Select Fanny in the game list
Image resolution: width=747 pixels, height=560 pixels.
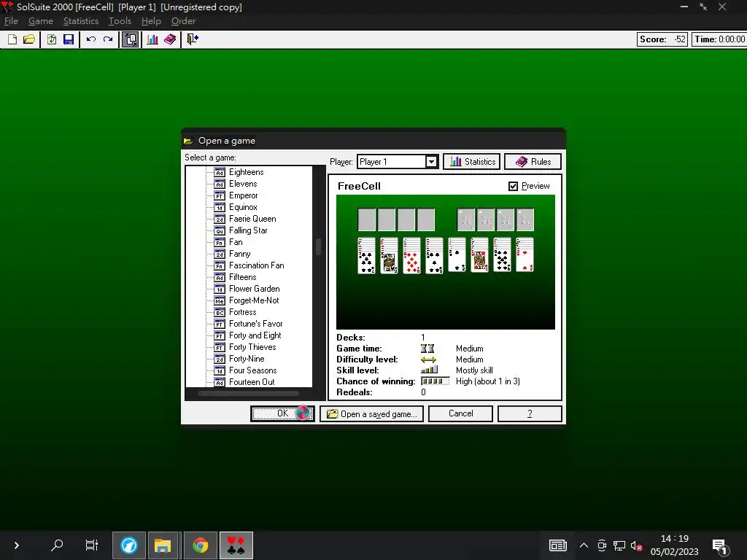(239, 254)
